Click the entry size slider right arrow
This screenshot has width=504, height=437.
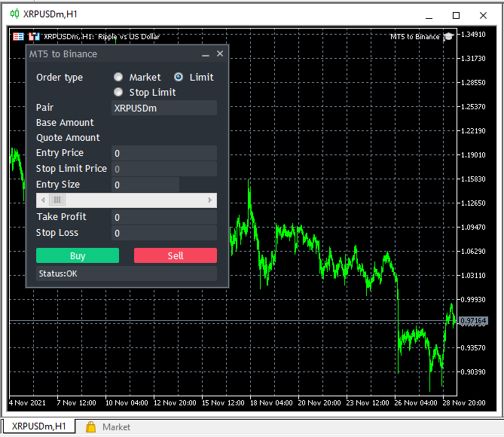pyautogui.click(x=210, y=200)
